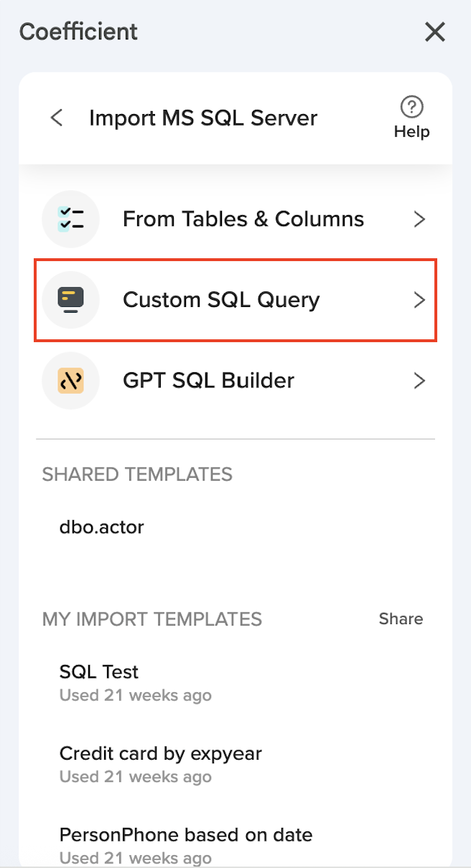
Task: Click the Coefficient title text
Action: (x=78, y=32)
